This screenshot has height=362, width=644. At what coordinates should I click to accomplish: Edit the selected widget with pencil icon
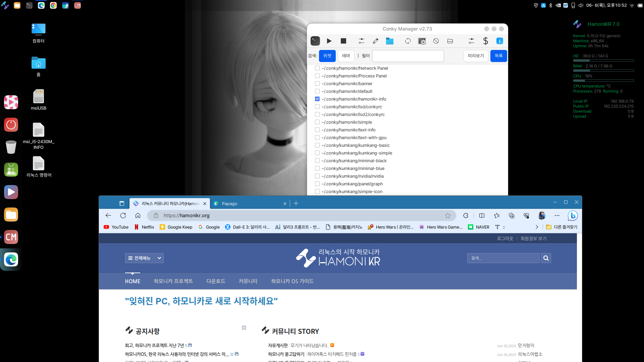tap(375, 41)
